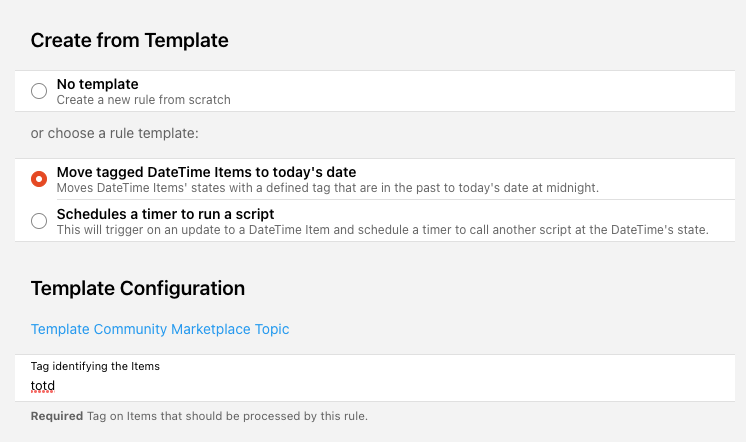Select the "Move tagged DateTime Items" radio button

[x=39, y=179]
